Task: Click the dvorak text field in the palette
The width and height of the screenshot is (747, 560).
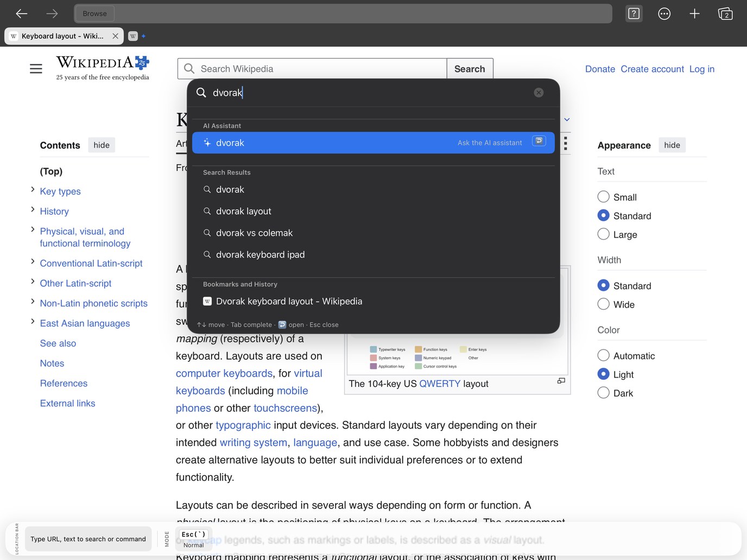Action: pyautogui.click(x=369, y=93)
